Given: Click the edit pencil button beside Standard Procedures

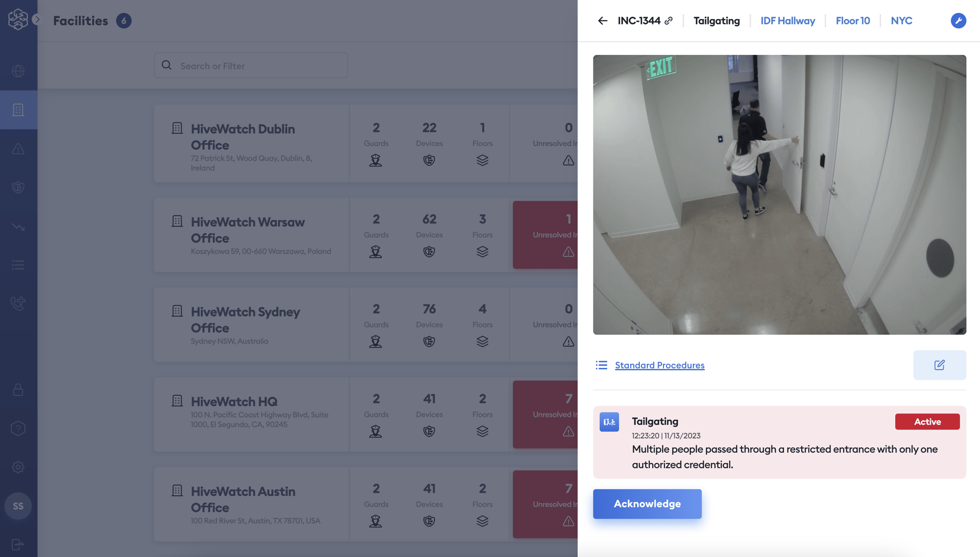Looking at the screenshot, I should click(x=939, y=365).
